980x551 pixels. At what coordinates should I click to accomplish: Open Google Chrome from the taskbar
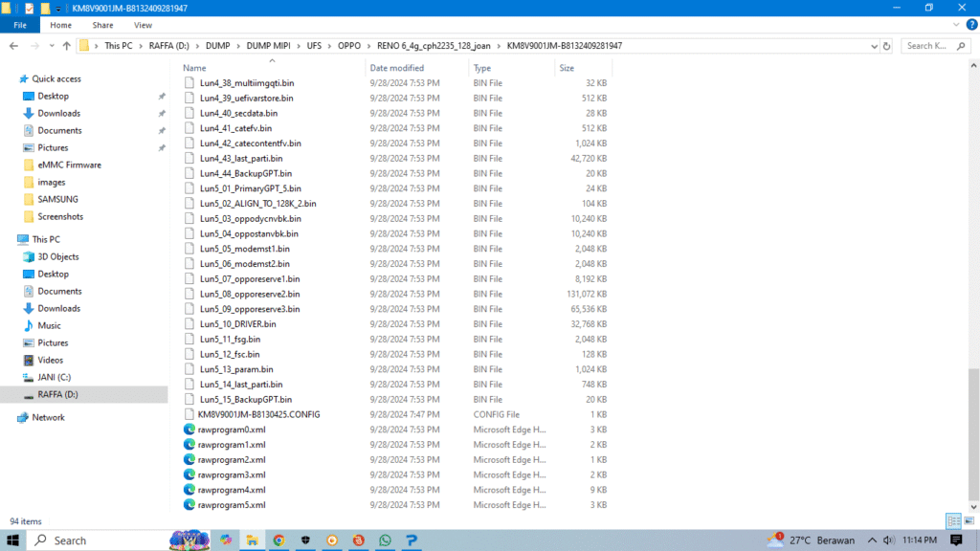point(278,540)
